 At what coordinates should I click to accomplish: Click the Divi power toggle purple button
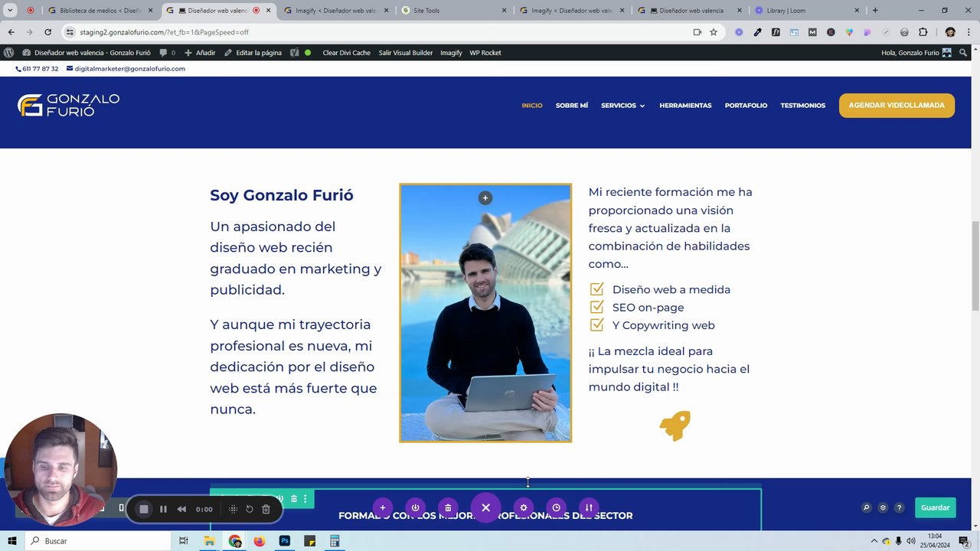415,507
